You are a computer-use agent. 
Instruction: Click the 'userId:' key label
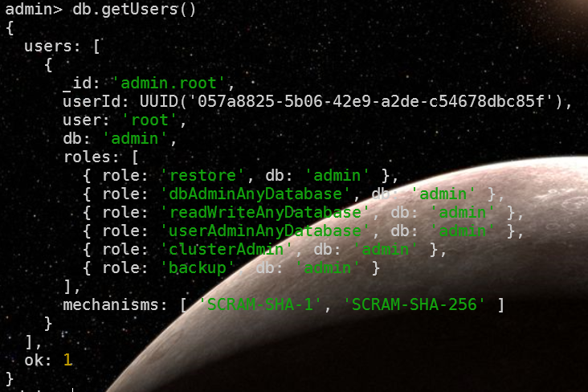[96, 101]
